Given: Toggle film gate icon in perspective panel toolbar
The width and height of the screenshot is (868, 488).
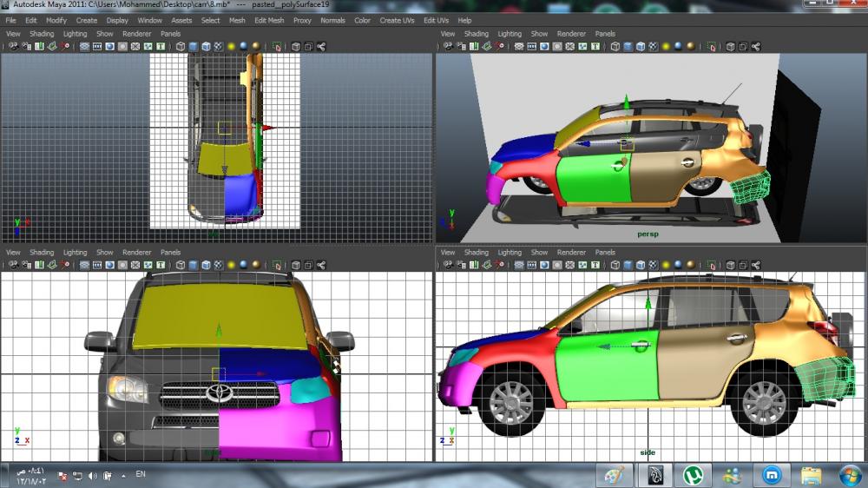Looking at the screenshot, I should click(531, 46).
